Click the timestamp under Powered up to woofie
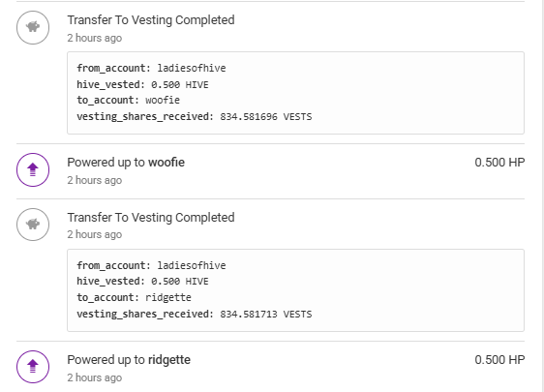 point(95,180)
